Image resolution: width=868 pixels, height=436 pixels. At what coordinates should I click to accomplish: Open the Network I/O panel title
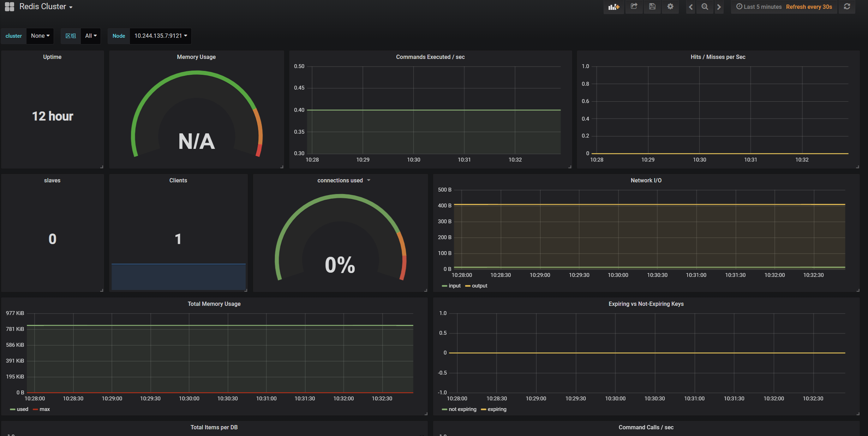(646, 181)
